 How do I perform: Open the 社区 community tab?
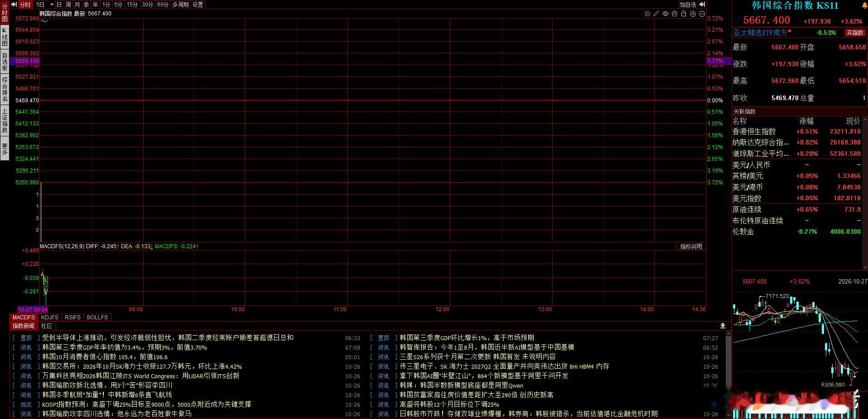(47, 326)
